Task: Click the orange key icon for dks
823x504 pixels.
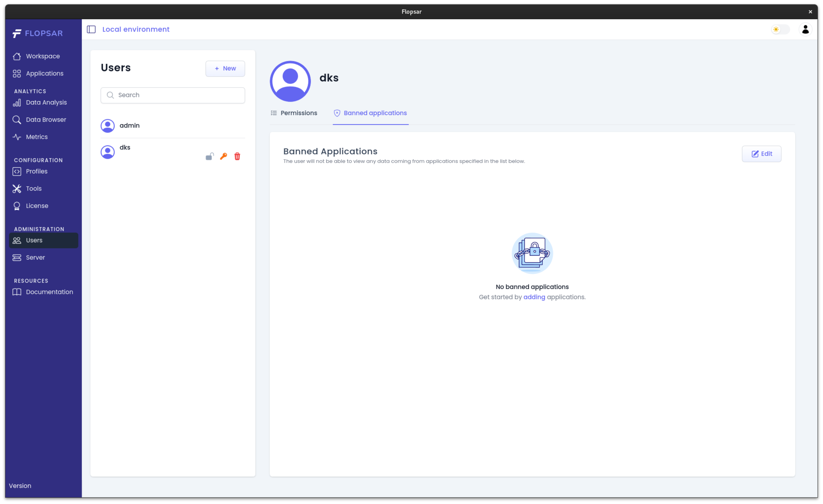Action: click(223, 156)
